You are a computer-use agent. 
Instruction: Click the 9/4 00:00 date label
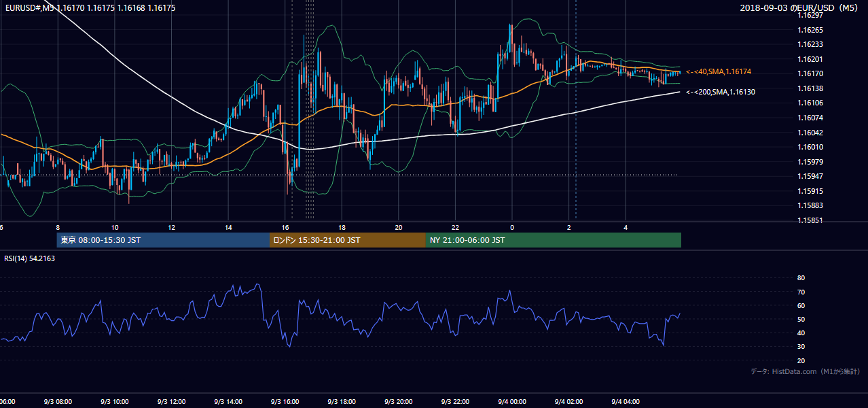coord(511,401)
